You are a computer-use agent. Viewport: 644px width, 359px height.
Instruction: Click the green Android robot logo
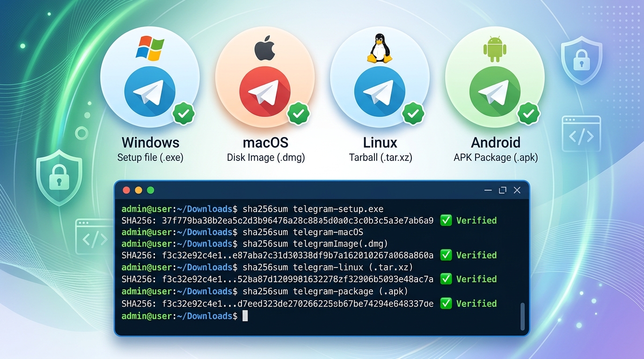(x=495, y=49)
